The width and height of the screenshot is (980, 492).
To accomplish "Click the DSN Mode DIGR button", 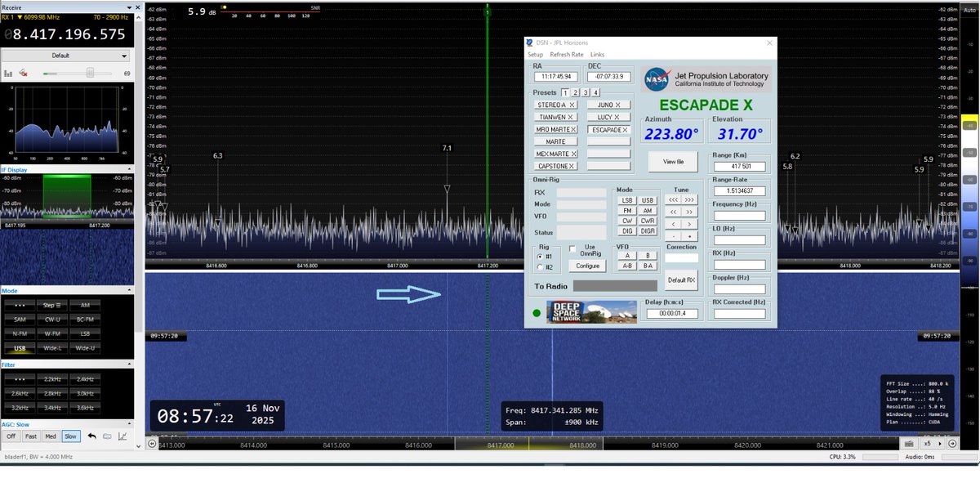I will tap(648, 231).
